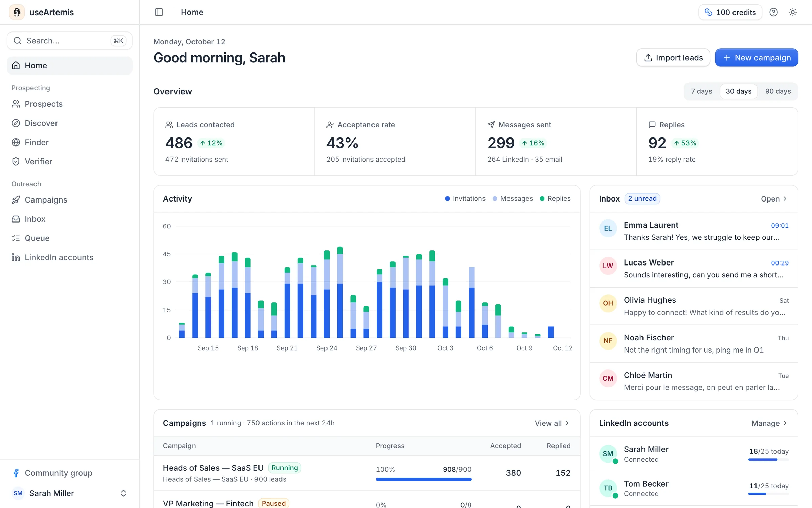812x508 pixels.
Task: Select the 7 days range tab
Action: point(701,91)
